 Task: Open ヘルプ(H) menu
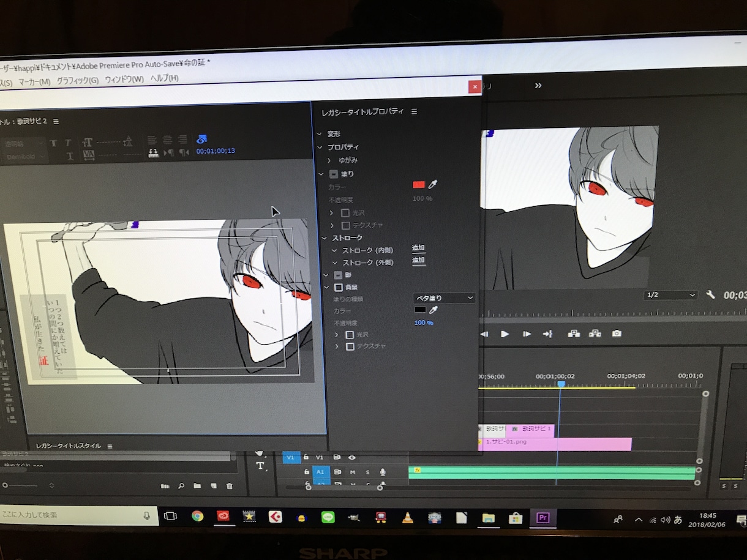165,78
